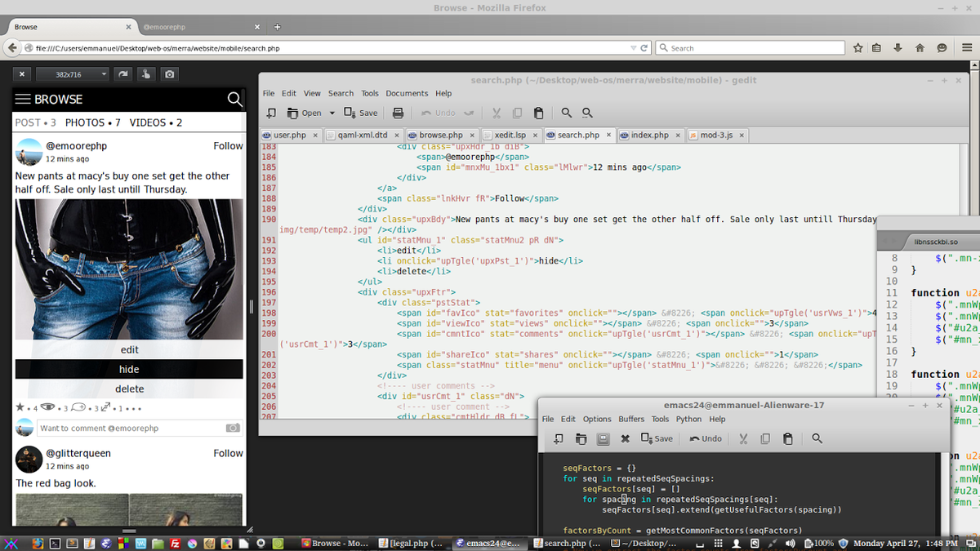Click the emacs new file icon
This screenshot has height=551, width=980.
click(558, 438)
